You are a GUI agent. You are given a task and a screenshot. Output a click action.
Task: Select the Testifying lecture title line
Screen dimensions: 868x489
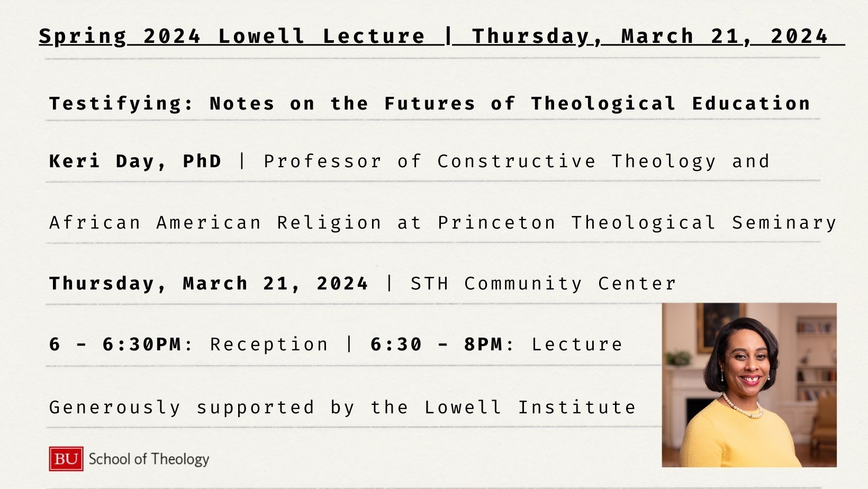coord(430,103)
